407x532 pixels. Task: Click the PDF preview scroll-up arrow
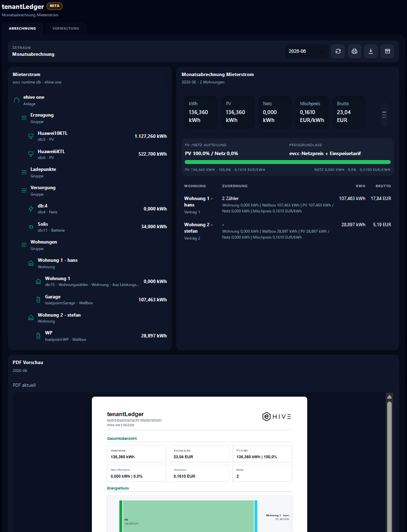coord(389,397)
